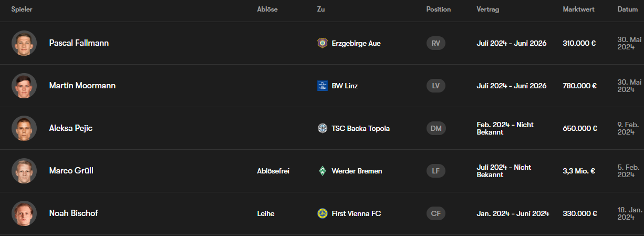Click Aleksa Pejic's avatar image

(24, 128)
